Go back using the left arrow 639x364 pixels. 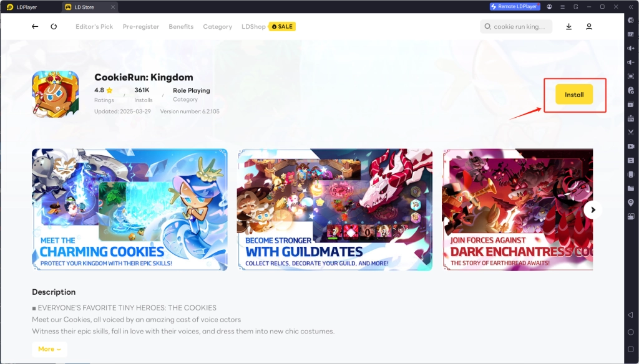pyautogui.click(x=35, y=26)
